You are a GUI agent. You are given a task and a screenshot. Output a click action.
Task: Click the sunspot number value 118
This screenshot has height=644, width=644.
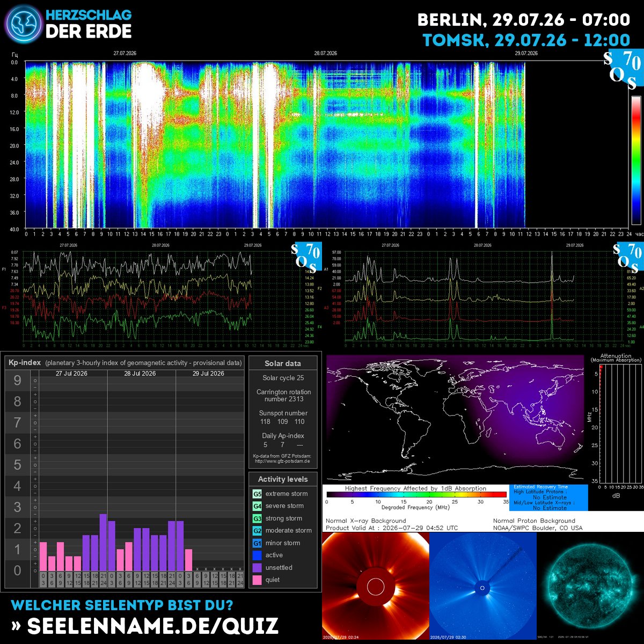pyautogui.click(x=265, y=422)
